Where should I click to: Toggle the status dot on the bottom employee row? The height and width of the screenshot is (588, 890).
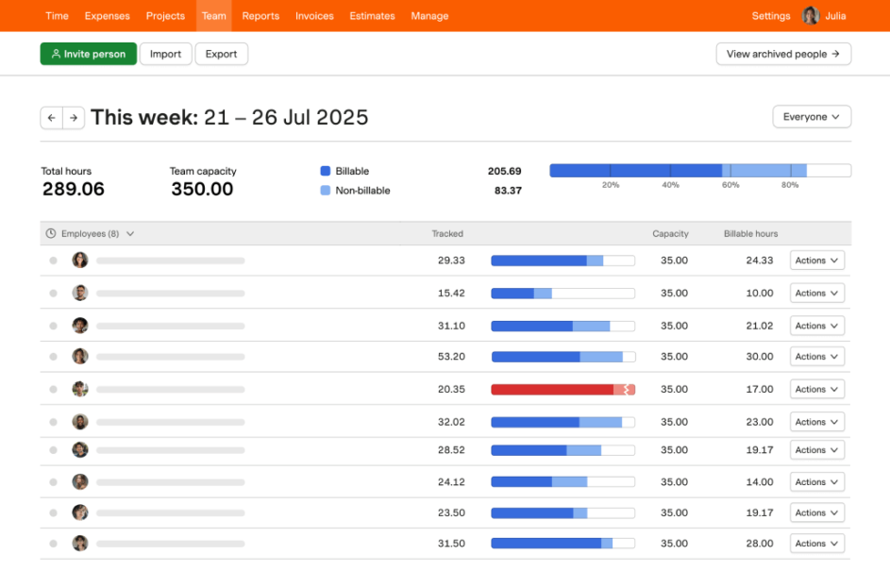[x=55, y=543]
